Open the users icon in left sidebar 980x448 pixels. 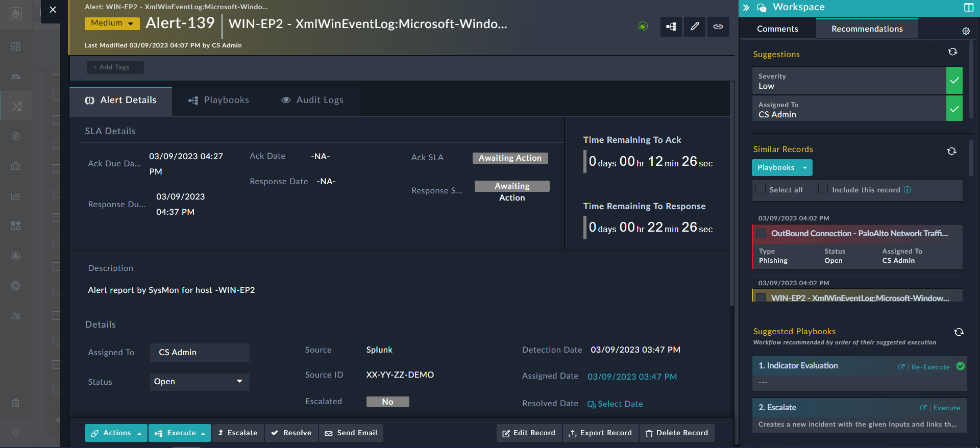[x=16, y=316]
